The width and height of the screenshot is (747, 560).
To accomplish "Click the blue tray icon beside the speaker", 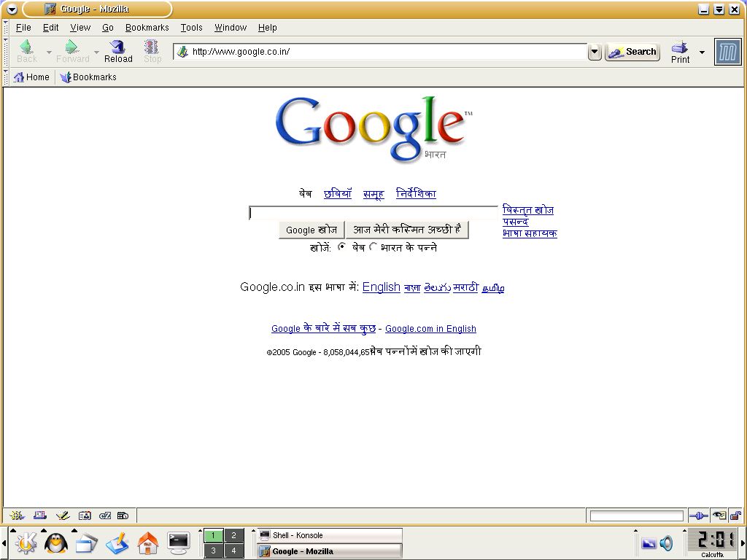I will pyautogui.click(x=649, y=543).
